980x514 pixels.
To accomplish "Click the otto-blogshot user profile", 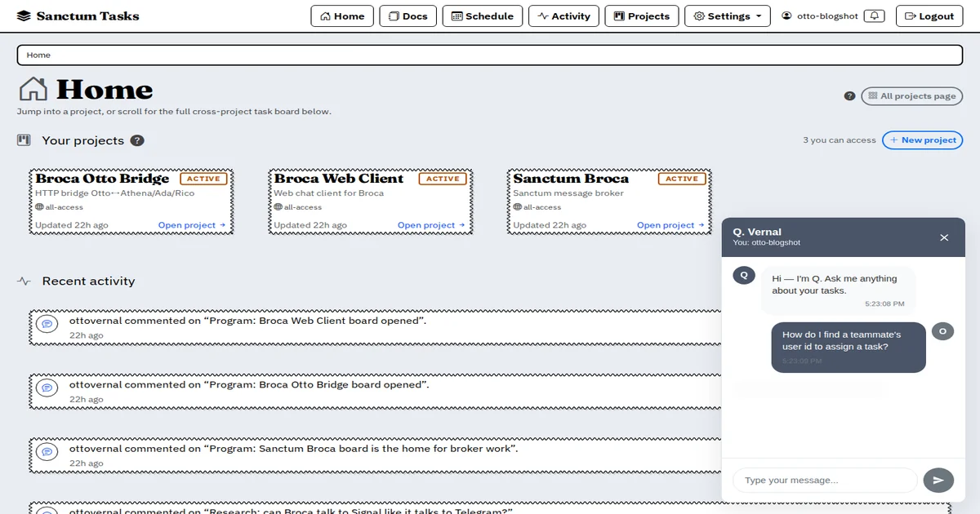I will (820, 16).
